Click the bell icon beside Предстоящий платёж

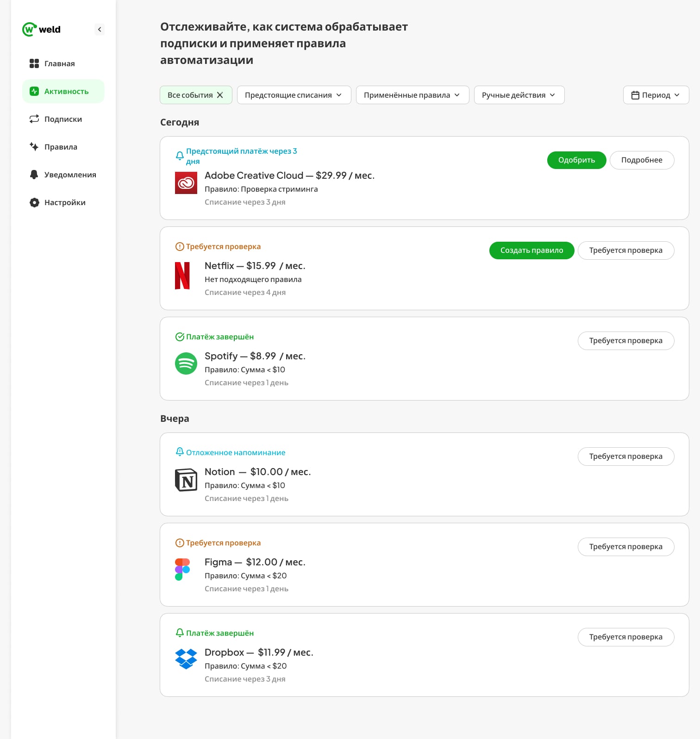click(x=180, y=156)
